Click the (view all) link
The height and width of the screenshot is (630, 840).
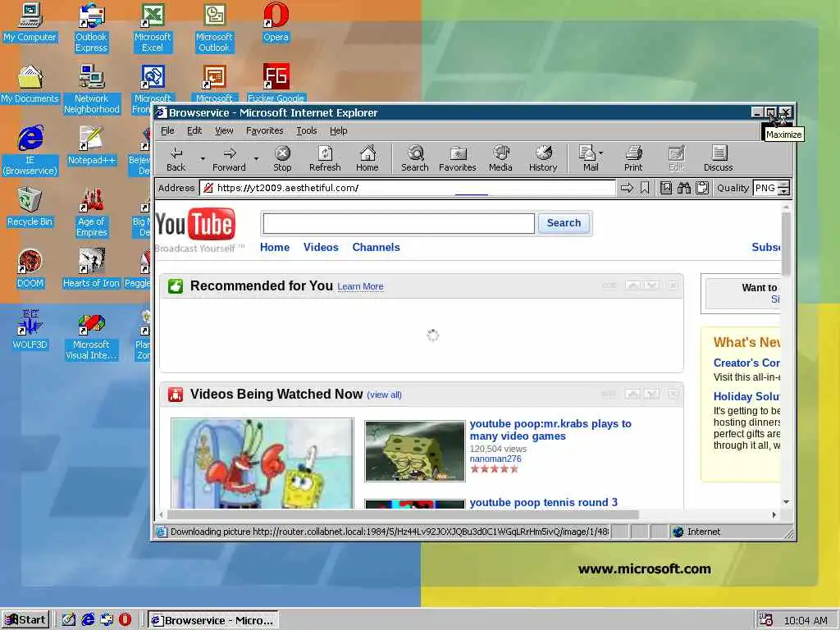(x=384, y=395)
